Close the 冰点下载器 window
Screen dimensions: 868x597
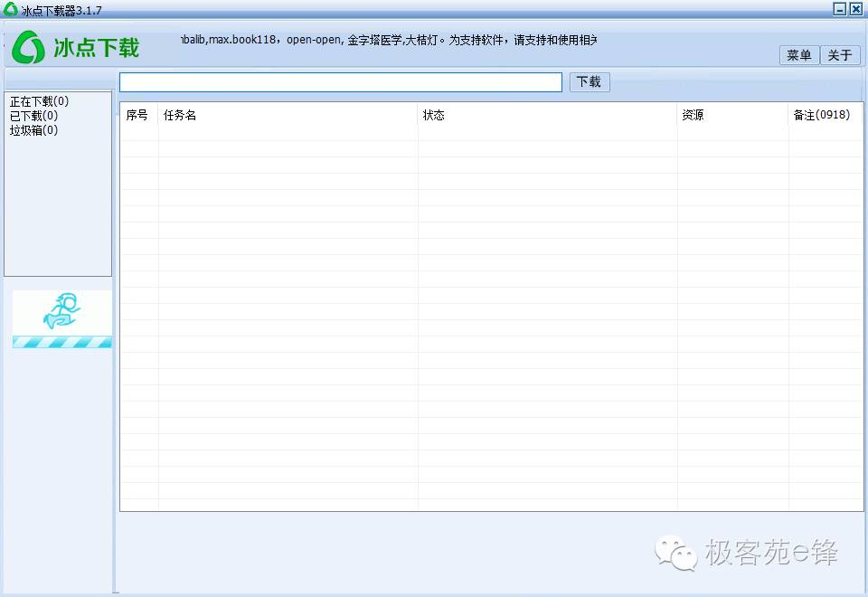pyautogui.click(x=856, y=9)
